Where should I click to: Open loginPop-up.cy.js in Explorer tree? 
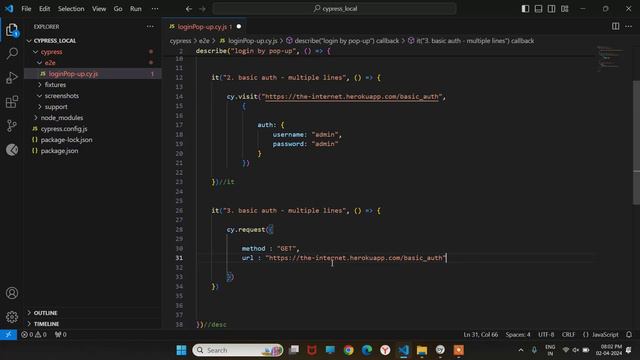pos(93,74)
